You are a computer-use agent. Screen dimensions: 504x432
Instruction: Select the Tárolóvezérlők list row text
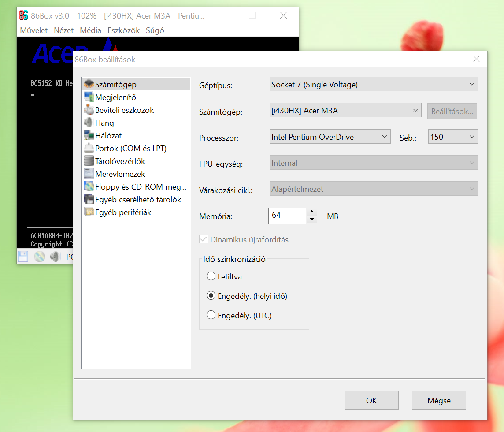[x=120, y=161]
